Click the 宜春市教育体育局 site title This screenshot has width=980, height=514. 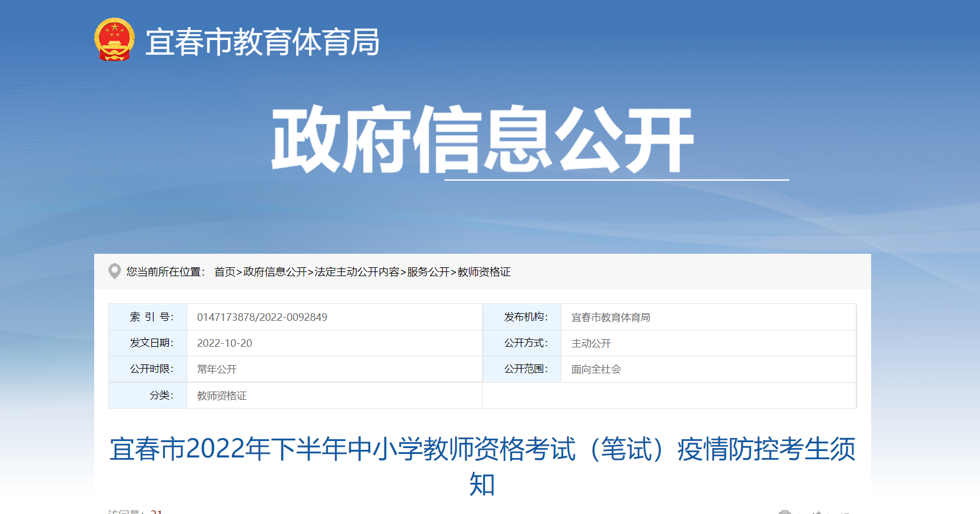tap(263, 42)
